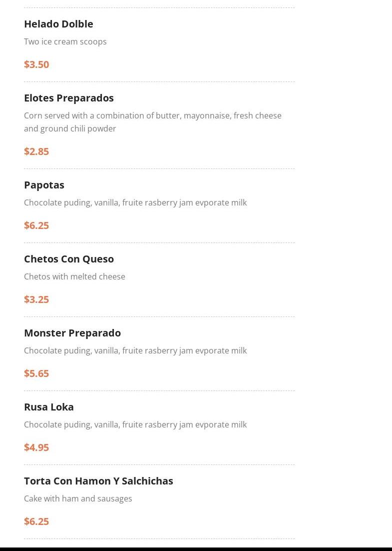Click the $4.95 price for Rusa Loka
Image resolution: width=392 pixels, height=551 pixels.
[x=36, y=447]
